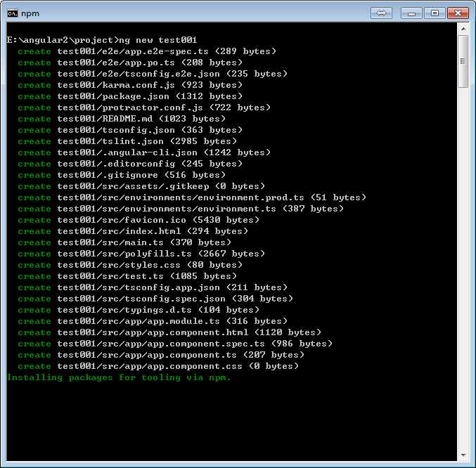Click the 'test001/src/index.html' line
Image resolution: width=476 pixels, height=468 pixels.
coord(133,231)
